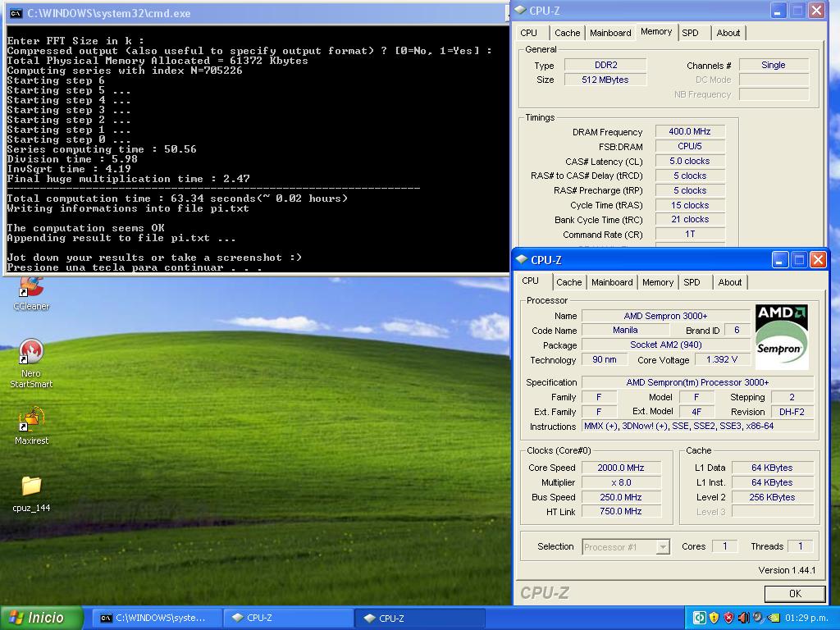Click the AMD Sempron logo image
840x630 pixels.
pos(782,337)
